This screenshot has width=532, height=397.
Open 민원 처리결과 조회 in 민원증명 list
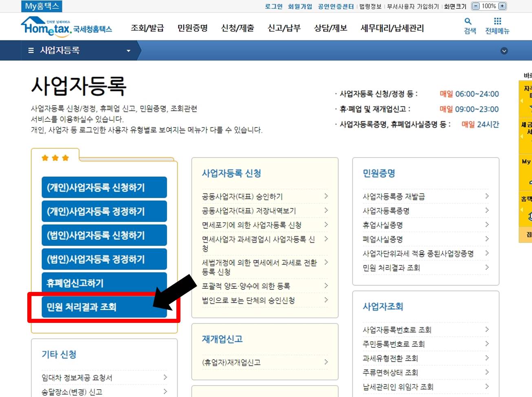[391, 268]
